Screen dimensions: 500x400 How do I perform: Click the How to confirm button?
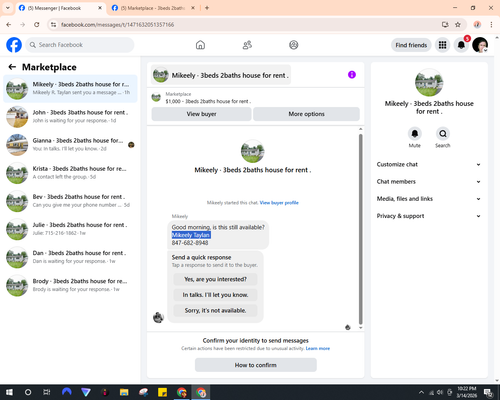pos(256,365)
